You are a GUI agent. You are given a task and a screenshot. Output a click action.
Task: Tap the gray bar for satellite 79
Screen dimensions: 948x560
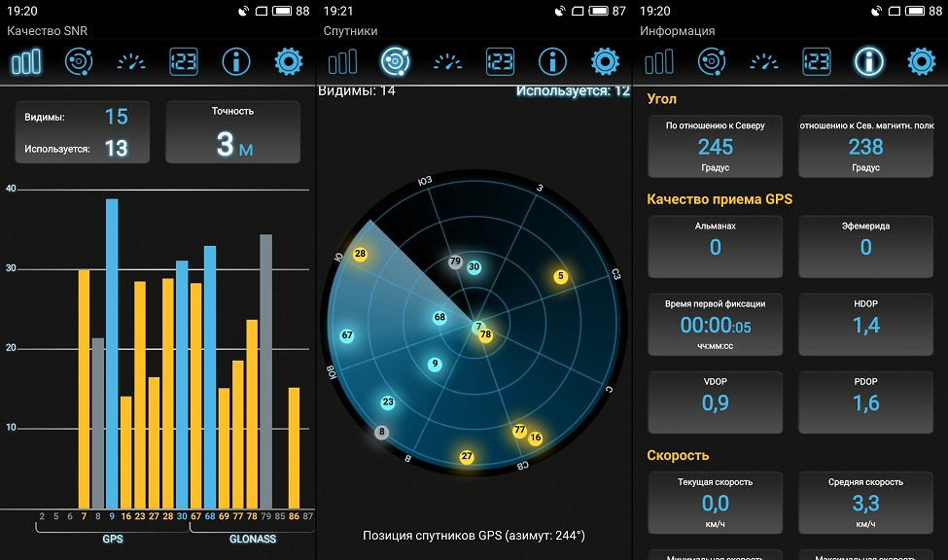266,371
